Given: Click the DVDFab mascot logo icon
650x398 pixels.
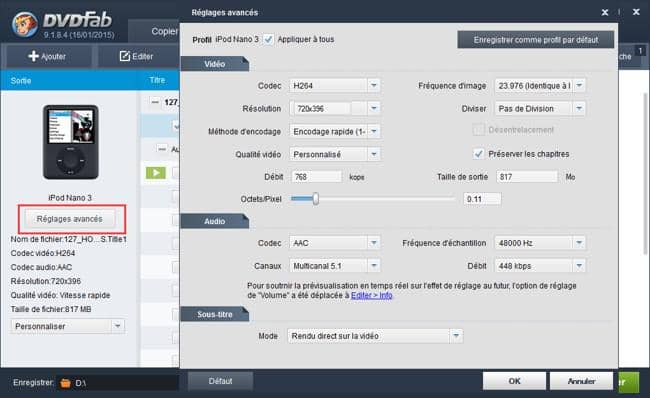Looking at the screenshot, I should click(25, 24).
